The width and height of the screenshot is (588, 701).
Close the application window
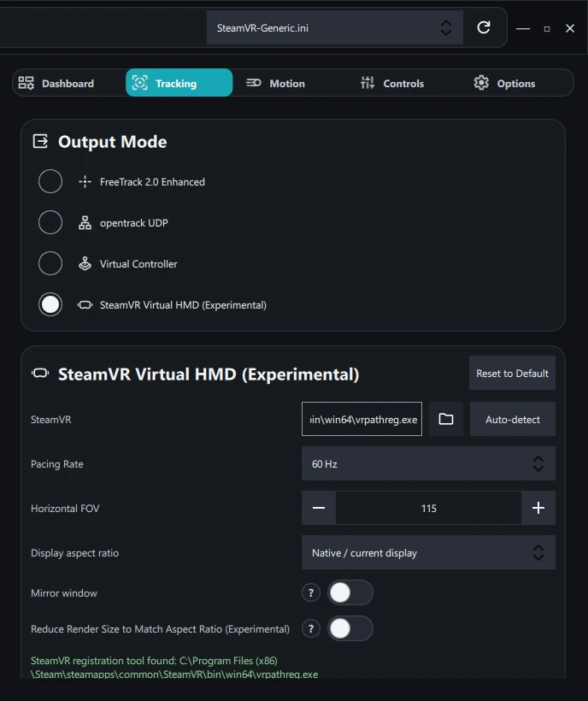click(570, 28)
